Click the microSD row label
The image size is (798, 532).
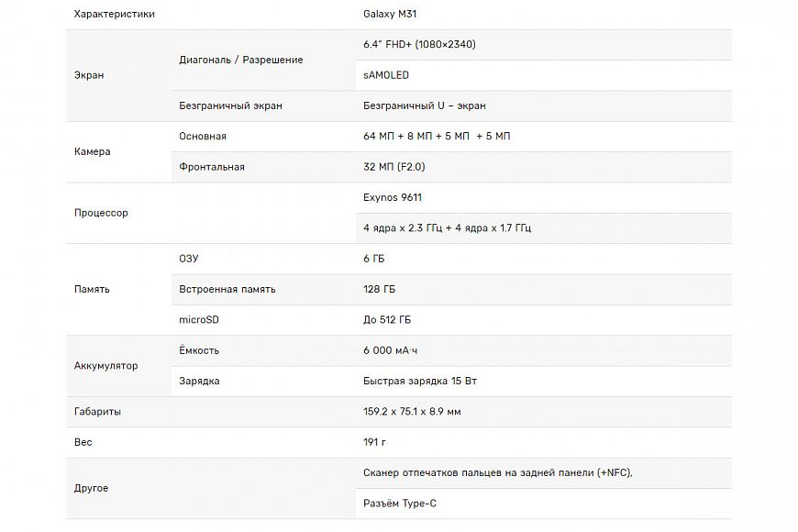pyautogui.click(x=199, y=320)
